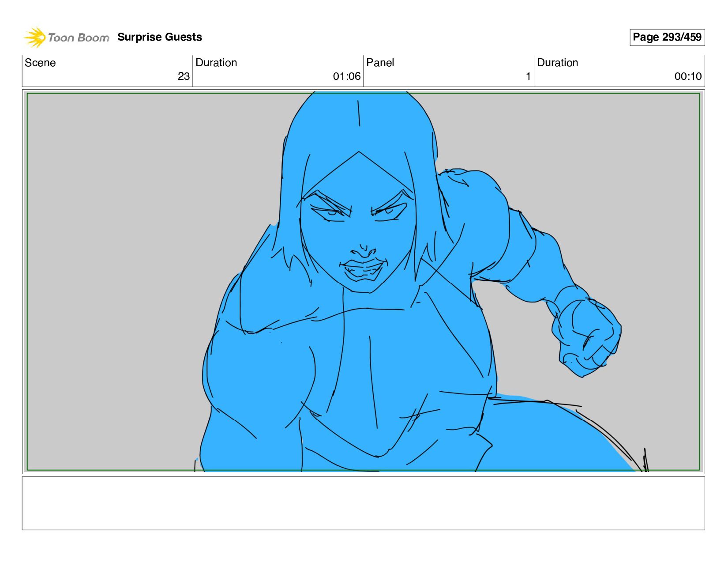The height and width of the screenshot is (563, 728).
Task: Click the 'Panel' header label
Action: point(380,63)
